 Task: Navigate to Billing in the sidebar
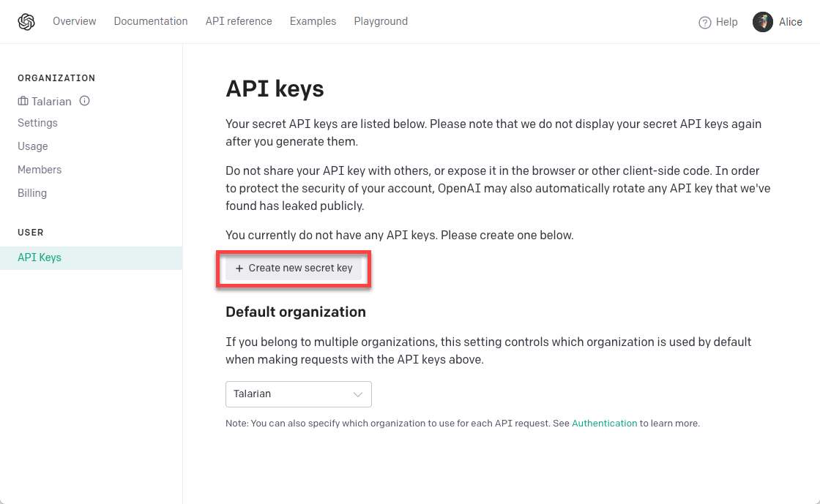32,193
